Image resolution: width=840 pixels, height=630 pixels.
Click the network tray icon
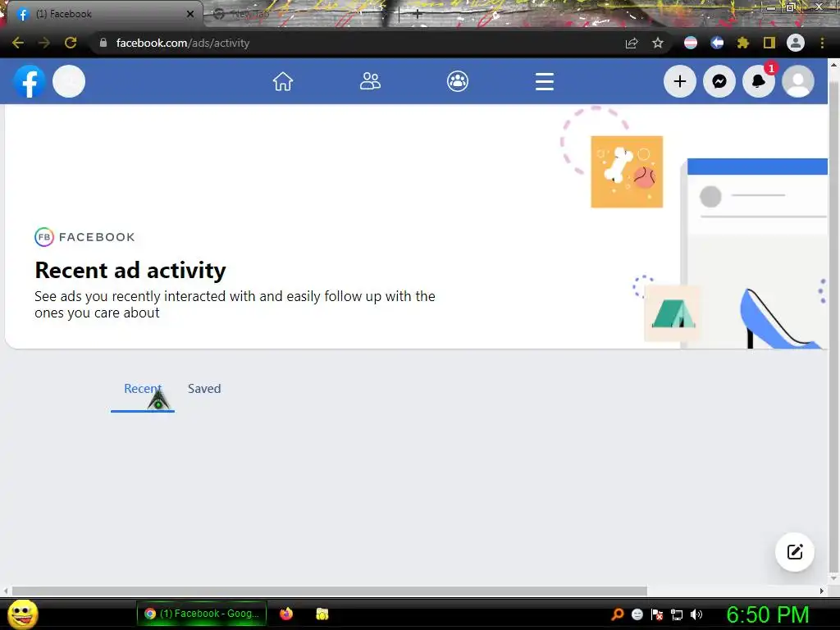[x=677, y=614]
